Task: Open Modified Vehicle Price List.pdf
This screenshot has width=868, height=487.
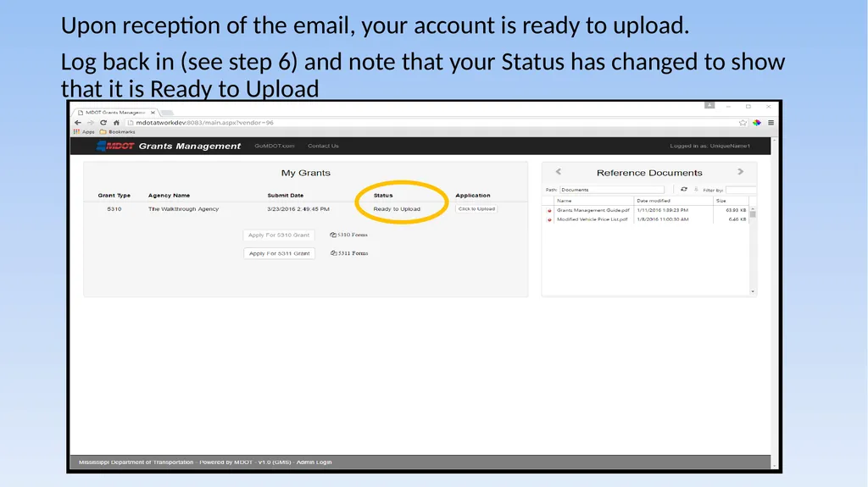Action: 593,219
